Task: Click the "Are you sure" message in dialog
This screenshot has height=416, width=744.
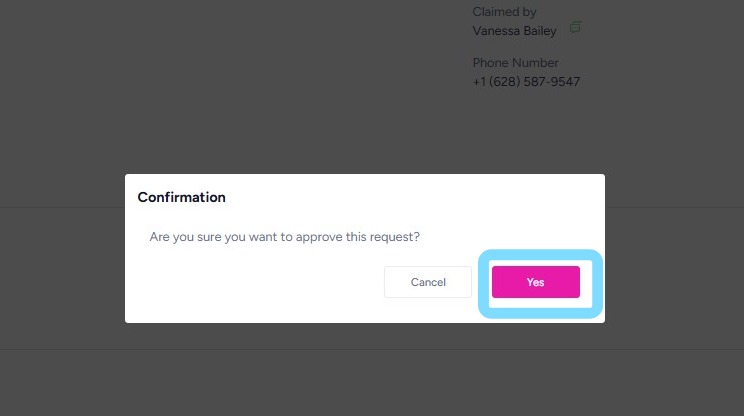Action: 284,238
